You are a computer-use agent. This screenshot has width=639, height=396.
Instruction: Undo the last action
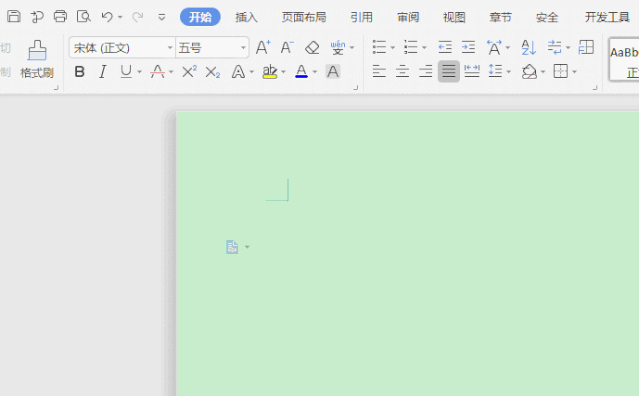point(107,17)
